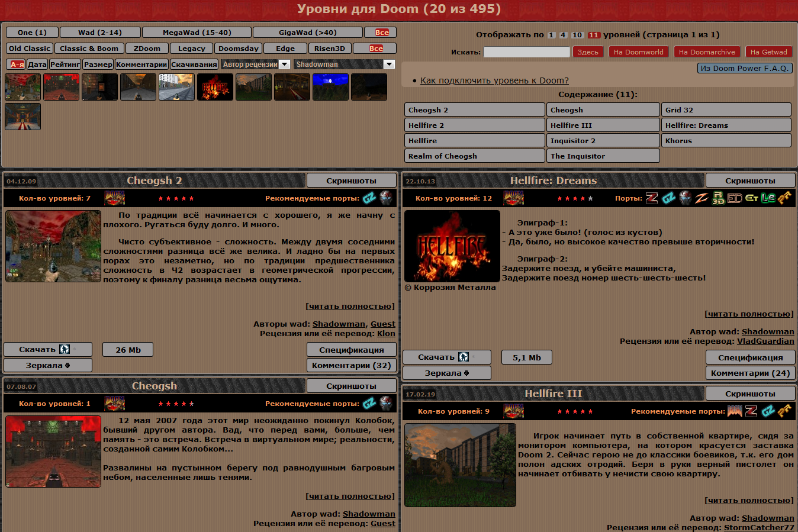Open the Hellfire III building preview image

[460, 465]
